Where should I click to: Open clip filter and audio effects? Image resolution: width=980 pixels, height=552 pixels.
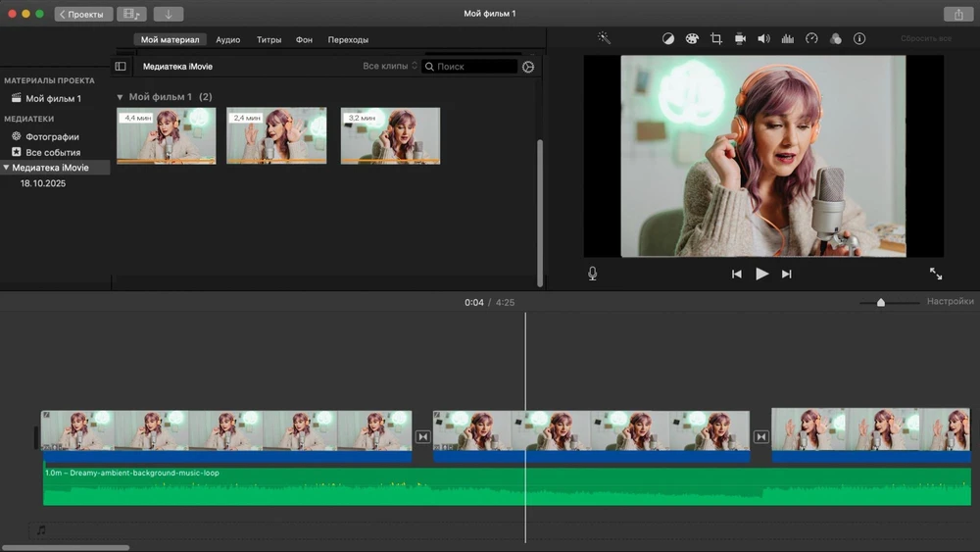tap(836, 39)
